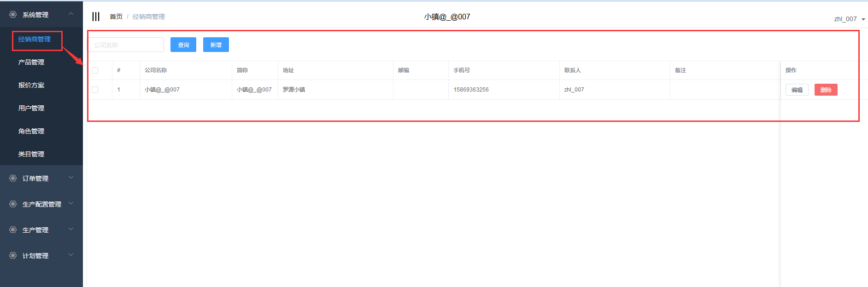Screen dimensions: 868x287
Task: Click the row number 1 cell
Action: [x=119, y=90]
